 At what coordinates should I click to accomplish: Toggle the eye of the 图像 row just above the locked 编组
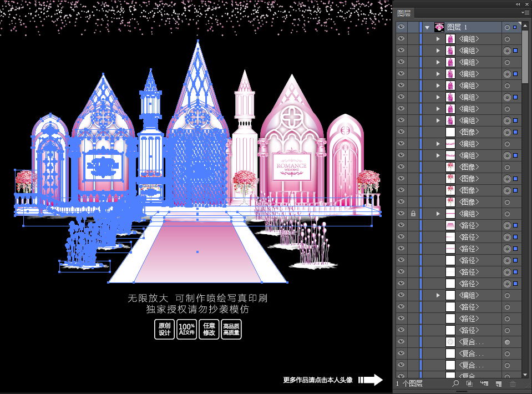pos(401,202)
